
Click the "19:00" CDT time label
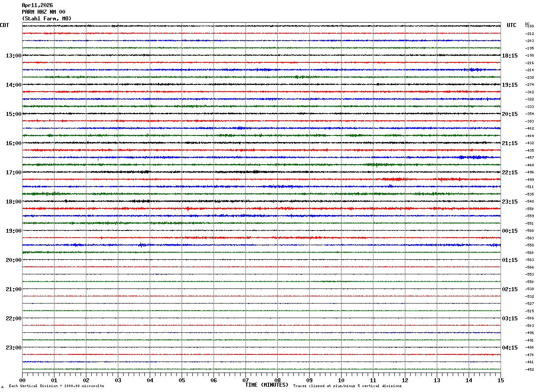pos(14,231)
